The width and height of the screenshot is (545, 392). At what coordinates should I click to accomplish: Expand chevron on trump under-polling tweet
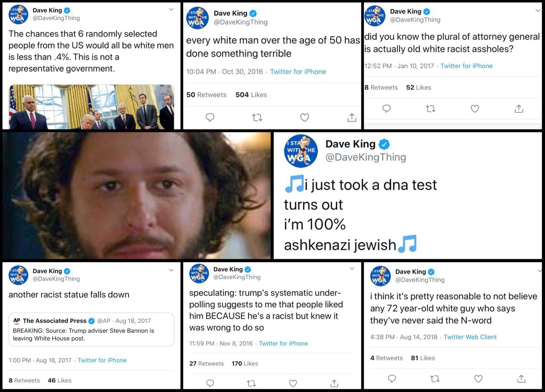352,269
